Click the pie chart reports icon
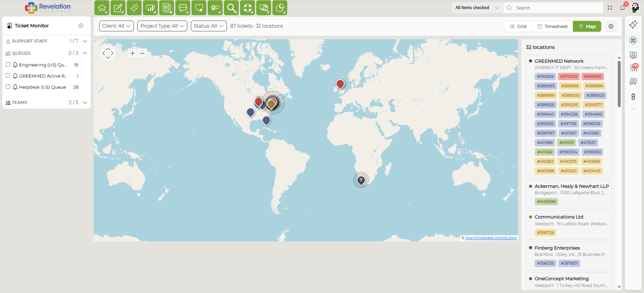Image resolution: width=644 pixels, height=293 pixels. coord(280,8)
